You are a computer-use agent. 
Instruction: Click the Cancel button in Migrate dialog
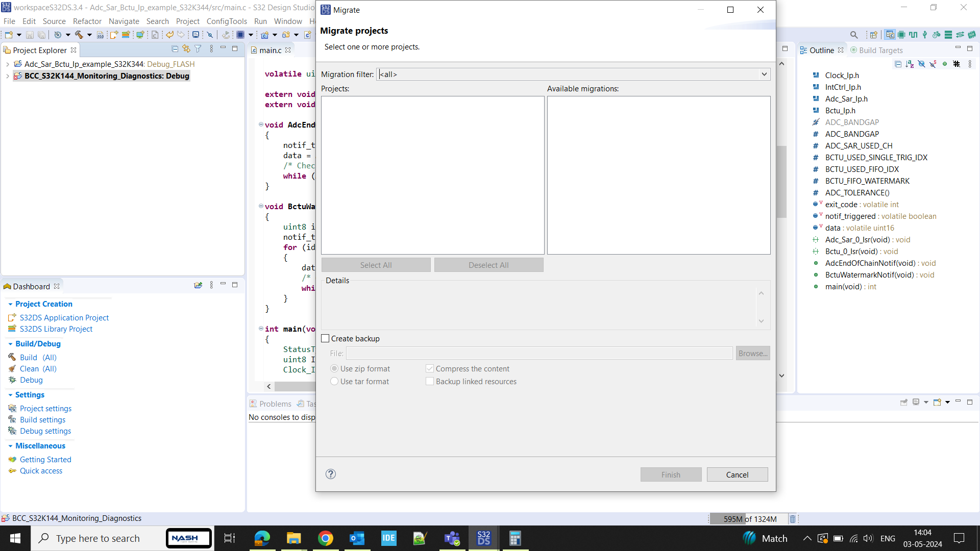pos(737,474)
